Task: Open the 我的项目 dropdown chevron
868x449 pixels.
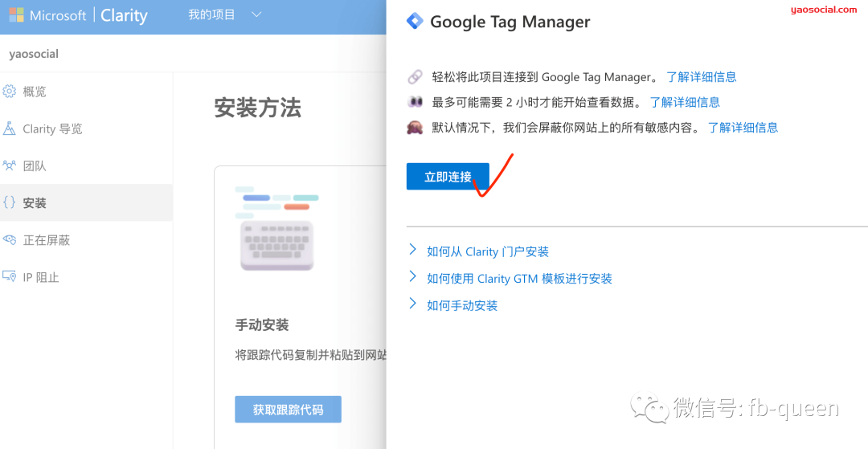Action: (256, 15)
